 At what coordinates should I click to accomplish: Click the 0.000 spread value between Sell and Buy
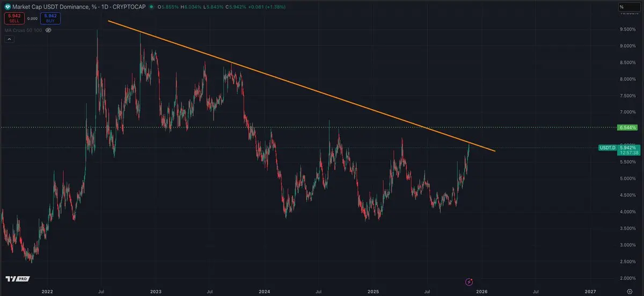(x=32, y=18)
